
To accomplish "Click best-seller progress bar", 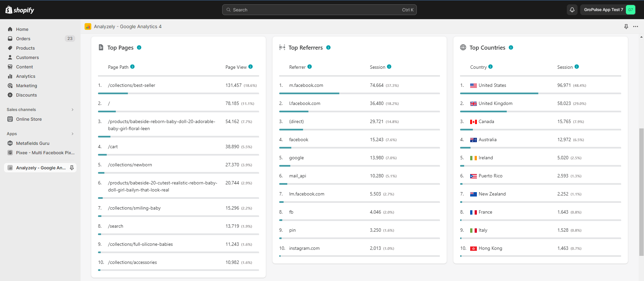I will coord(178,93).
